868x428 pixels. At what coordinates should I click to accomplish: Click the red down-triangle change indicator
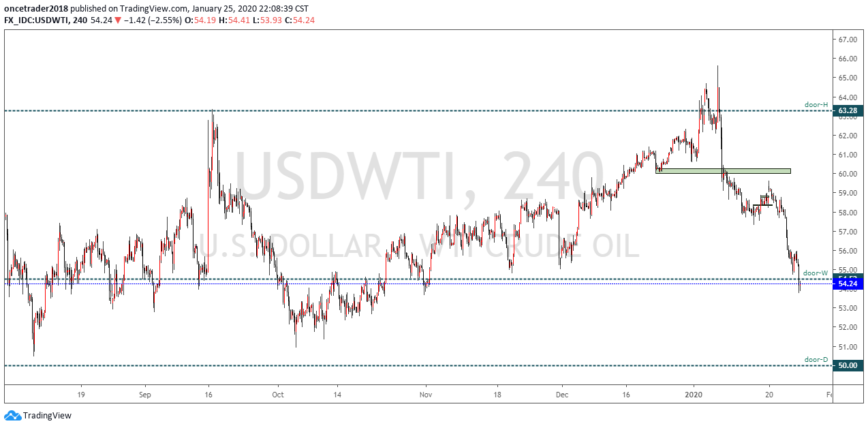click(x=118, y=20)
